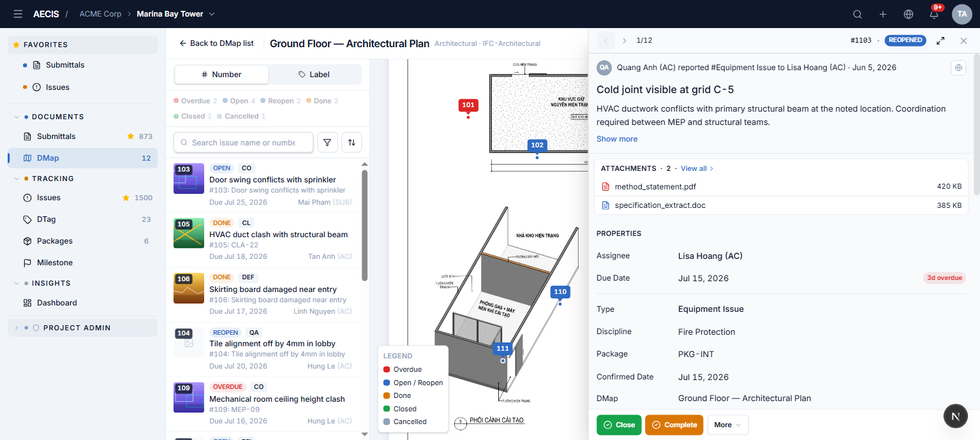
Task: Open Marina Bay Tower project dropdown
Action: 176,14
